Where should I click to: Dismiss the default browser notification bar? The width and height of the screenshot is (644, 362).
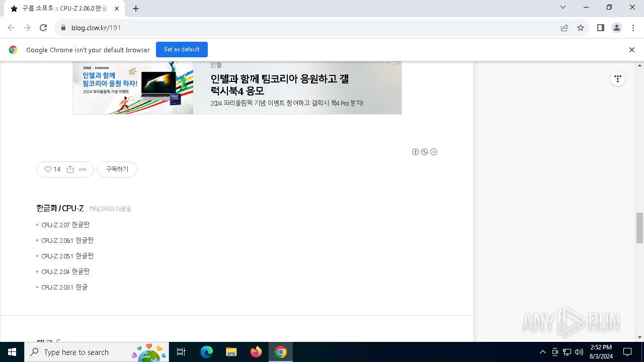pyautogui.click(x=632, y=50)
